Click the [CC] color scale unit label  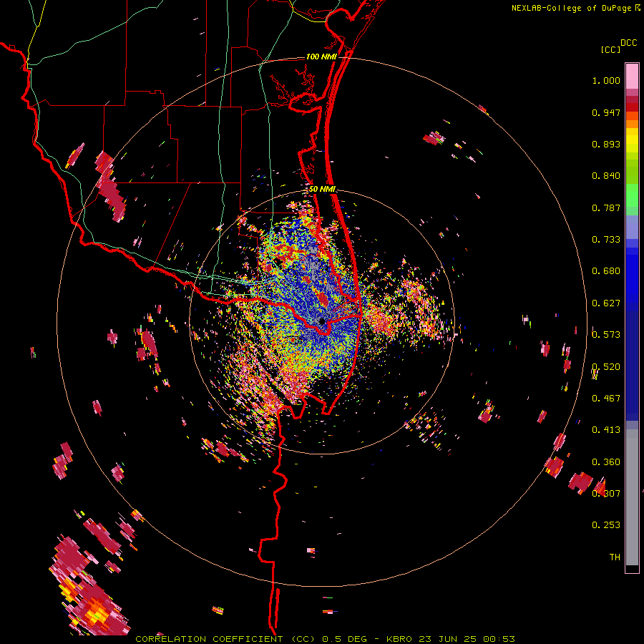click(610, 49)
